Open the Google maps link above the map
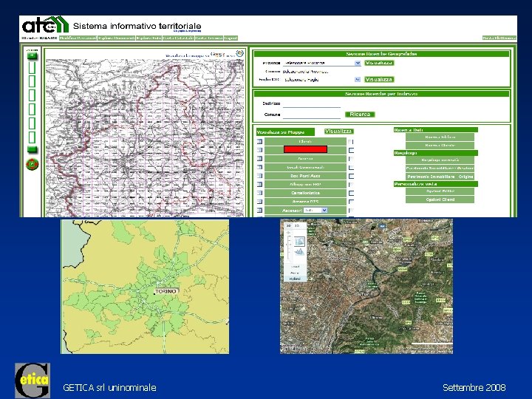Screen dimensions: 532x399 point(218,54)
